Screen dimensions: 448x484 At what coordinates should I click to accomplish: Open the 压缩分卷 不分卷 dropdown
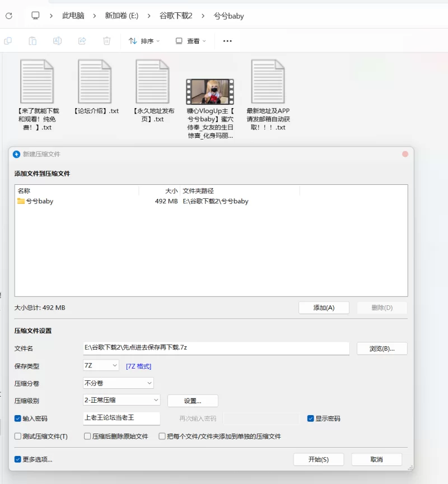pos(118,383)
